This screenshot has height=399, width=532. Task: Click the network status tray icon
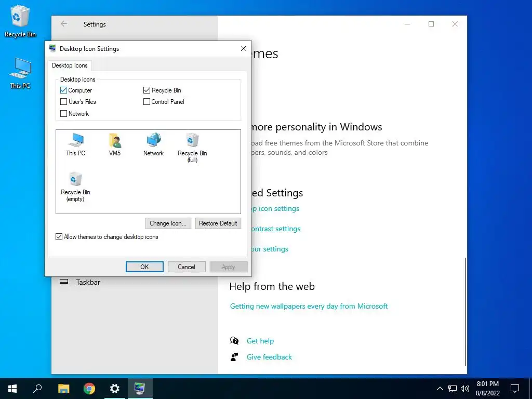click(x=453, y=389)
